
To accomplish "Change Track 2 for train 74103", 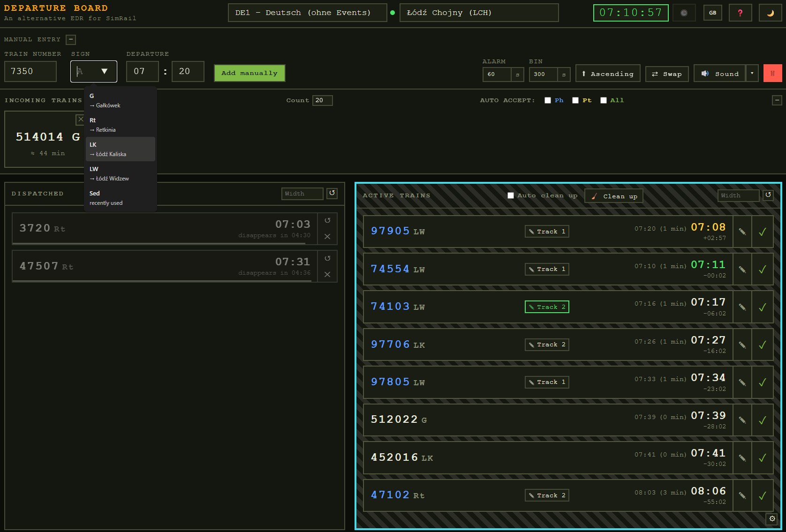I will (547, 307).
